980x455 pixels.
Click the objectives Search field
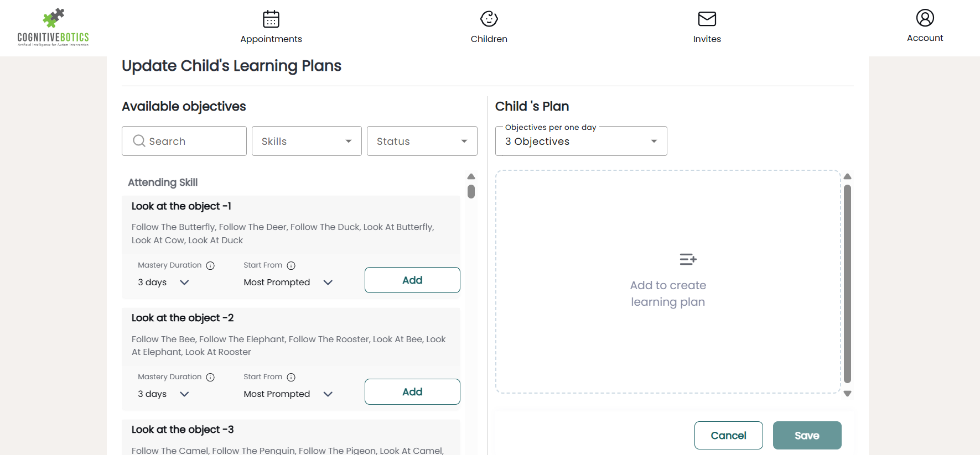pos(184,142)
